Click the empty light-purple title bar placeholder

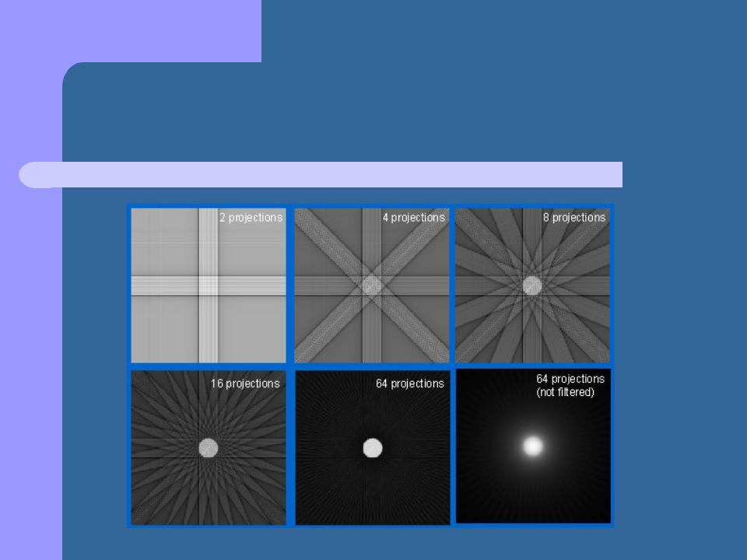tap(320, 175)
